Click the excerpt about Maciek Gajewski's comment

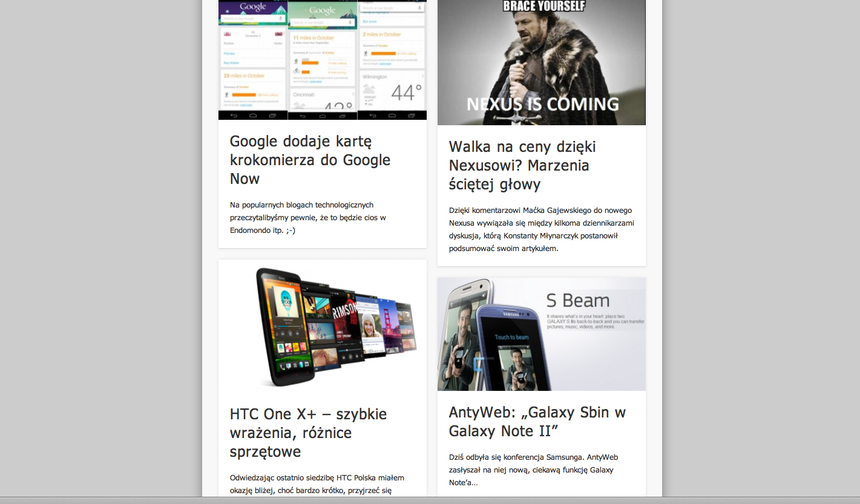pyautogui.click(x=541, y=229)
